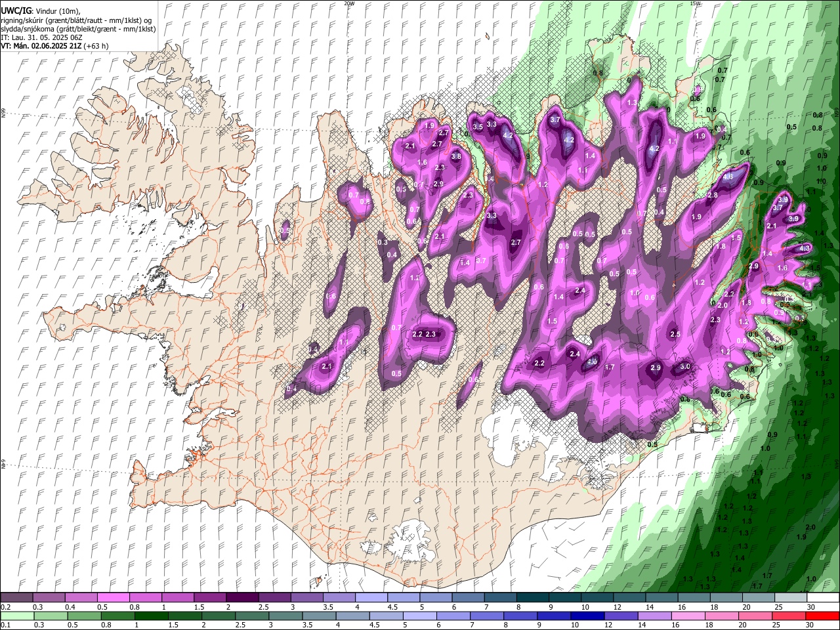
Task: Click the '4.3' precipitation value on east coast
Action: 805,248
